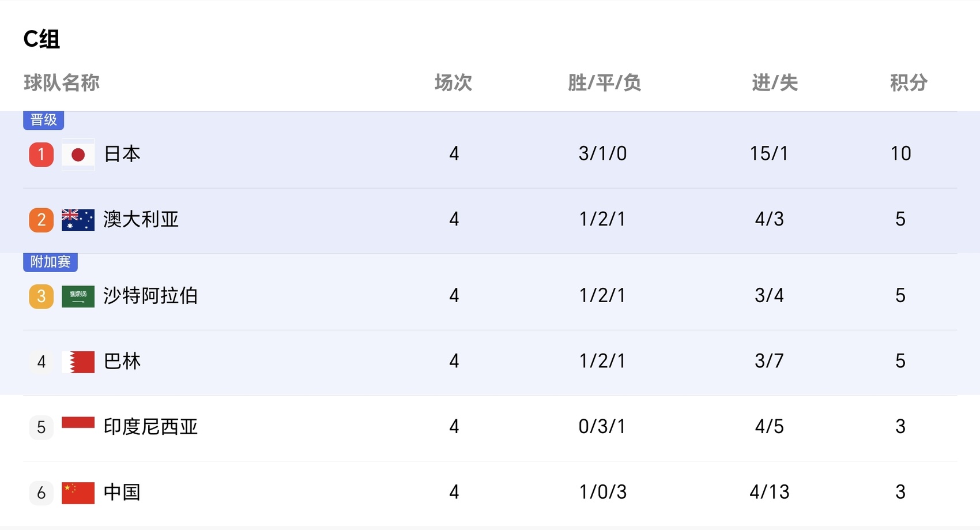Click the Saudi Arabia flag icon
The width and height of the screenshot is (980, 530).
click(x=78, y=296)
